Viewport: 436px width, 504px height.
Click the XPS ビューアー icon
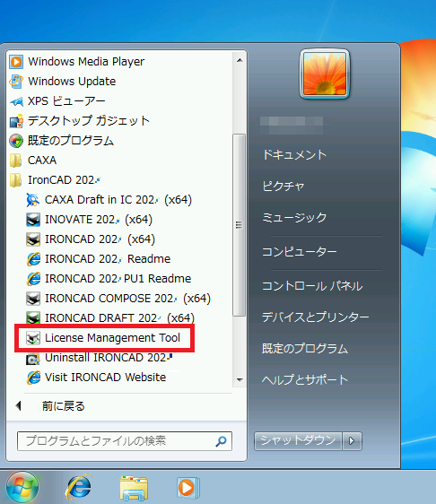[16, 101]
